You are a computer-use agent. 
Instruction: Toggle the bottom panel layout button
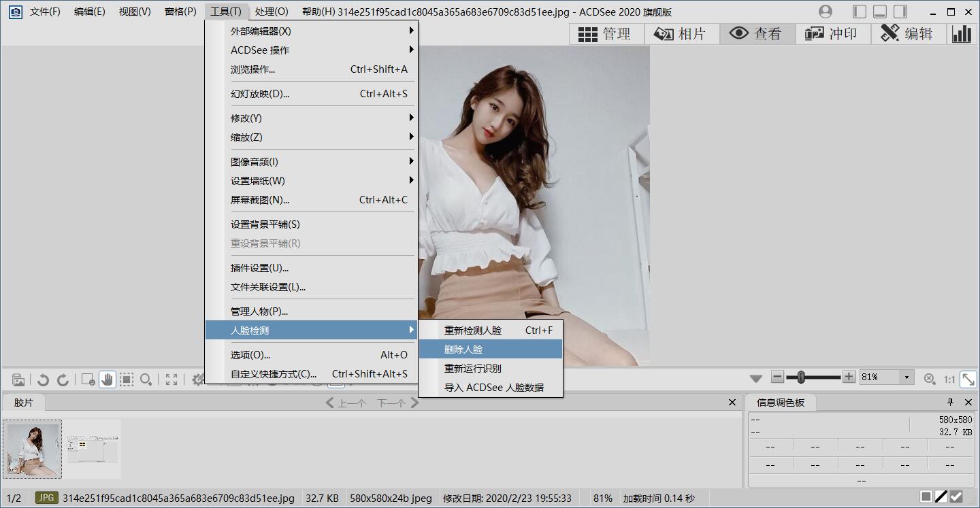tap(880, 12)
